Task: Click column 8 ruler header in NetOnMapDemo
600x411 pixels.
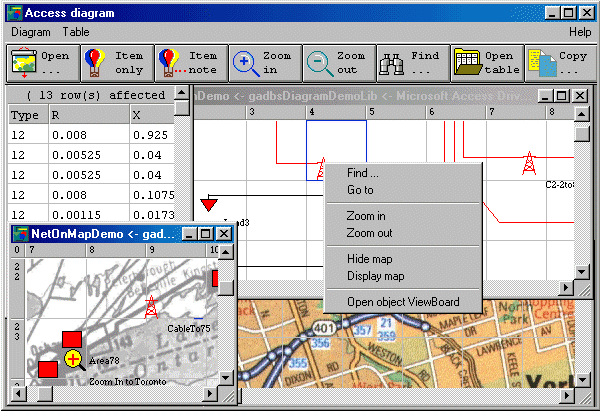Action: point(116,250)
